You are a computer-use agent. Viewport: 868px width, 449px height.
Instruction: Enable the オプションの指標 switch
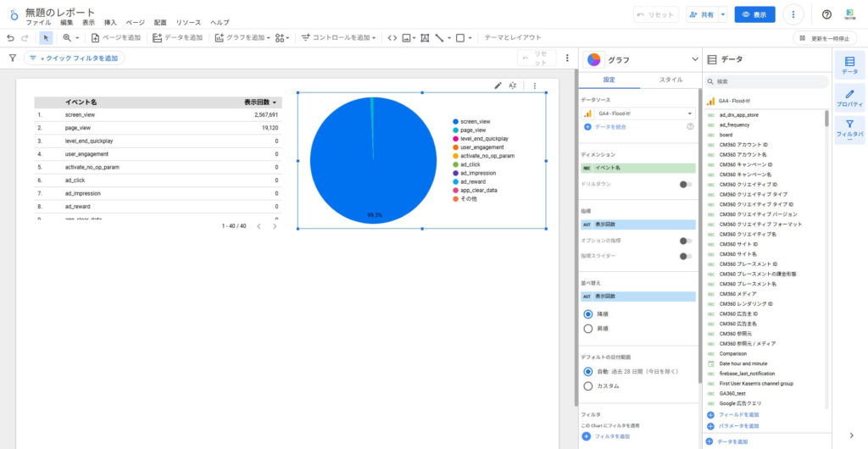685,241
